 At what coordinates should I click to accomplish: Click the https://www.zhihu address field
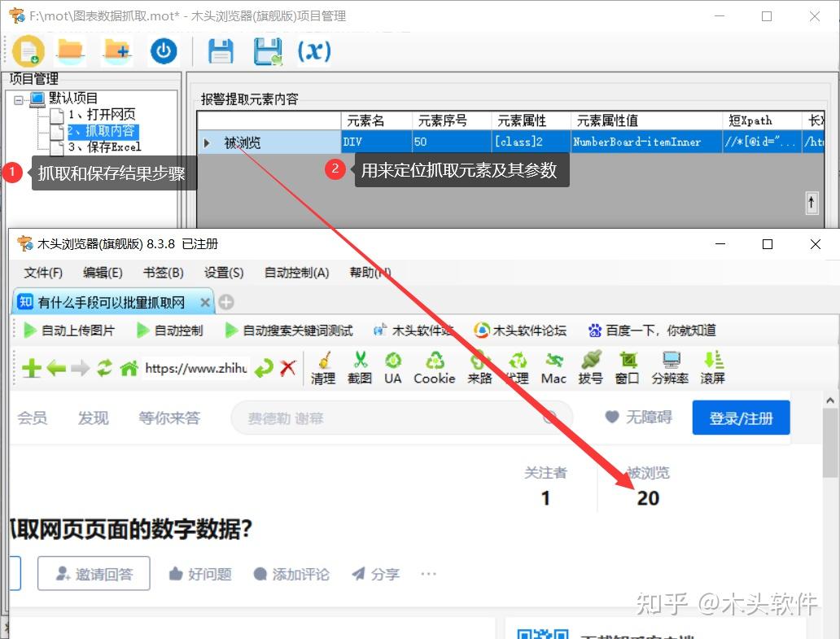click(196, 369)
